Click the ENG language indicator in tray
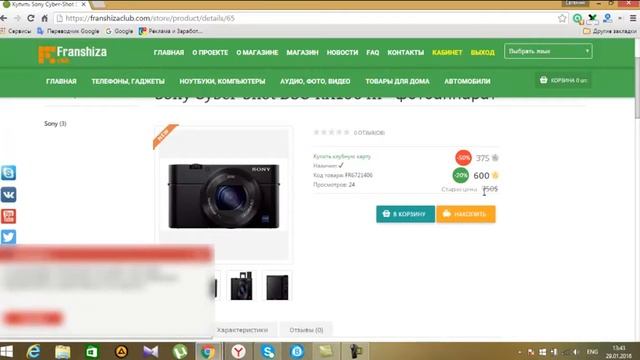The image size is (640, 360). point(592,352)
